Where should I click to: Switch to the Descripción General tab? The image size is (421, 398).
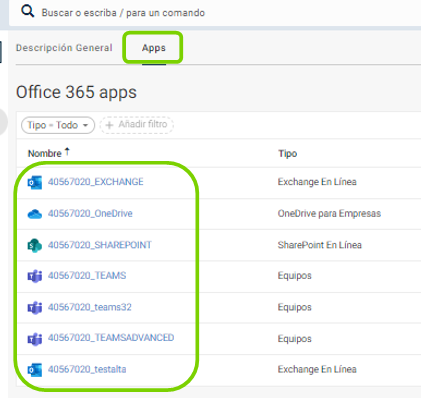tap(64, 48)
